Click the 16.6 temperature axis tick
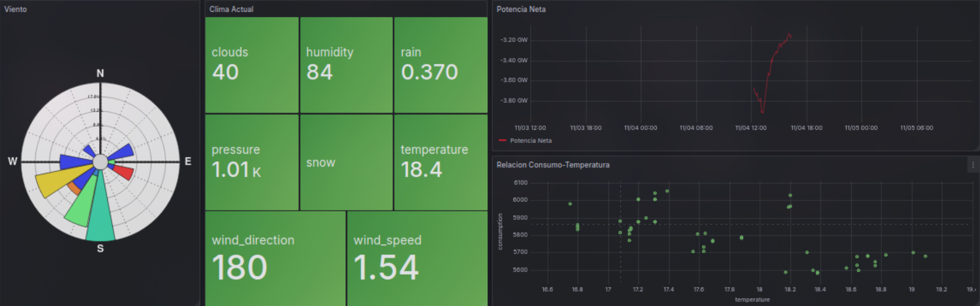The width and height of the screenshot is (980, 306). 547,290
